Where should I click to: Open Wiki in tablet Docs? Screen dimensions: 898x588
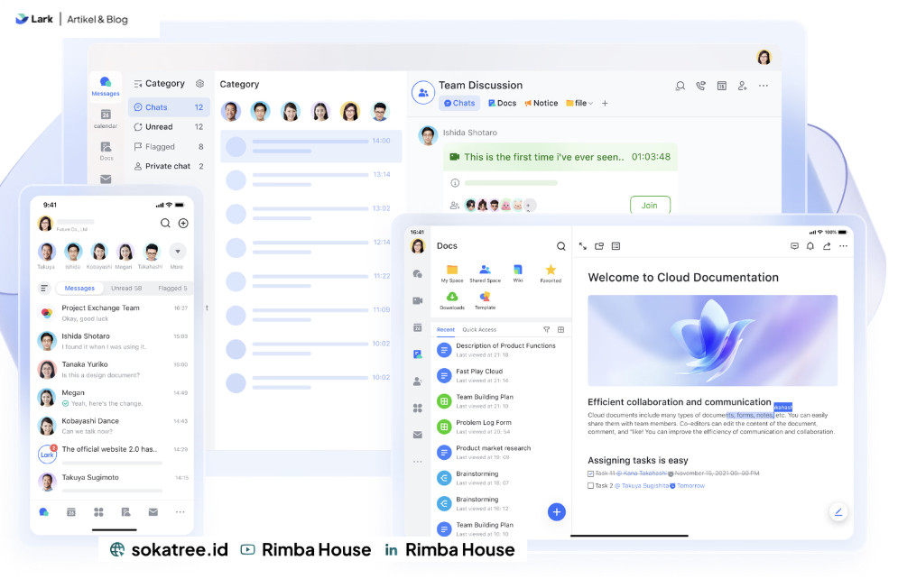click(x=518, y=273)
